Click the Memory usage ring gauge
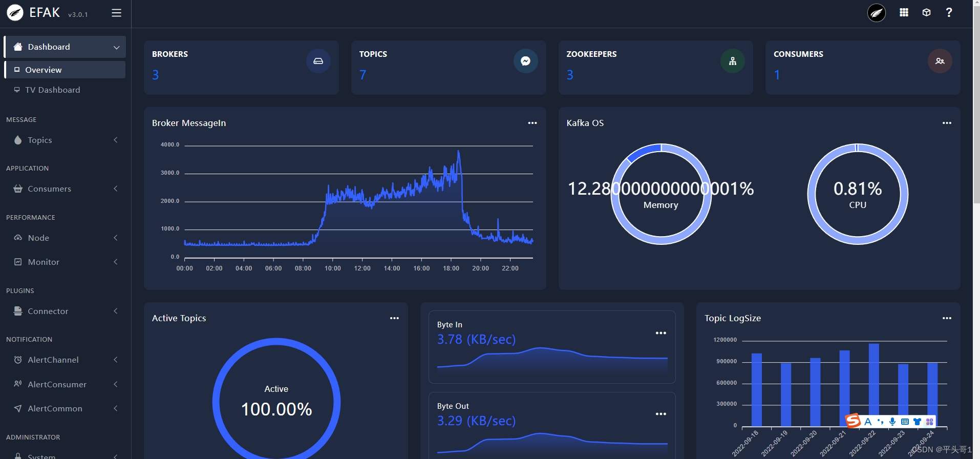980x459 pixels. (661, 194)
